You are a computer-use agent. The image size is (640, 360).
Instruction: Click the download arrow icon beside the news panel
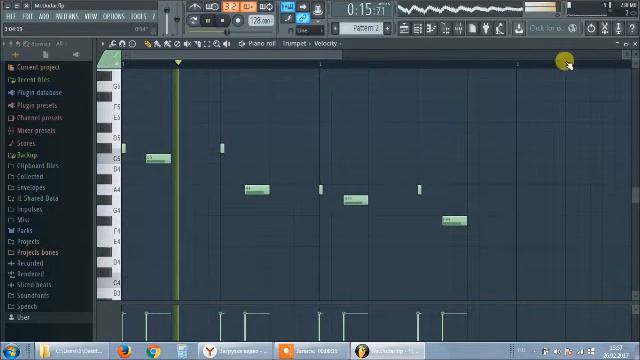pyautogui.click(x=519, y=29)
